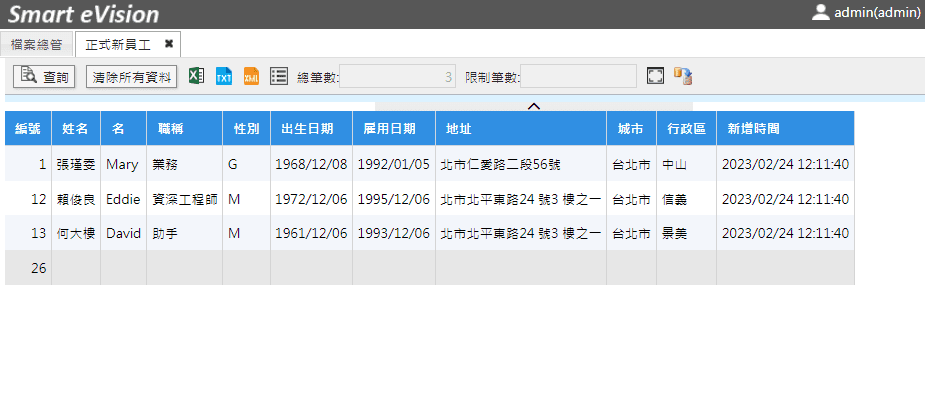Click the 查詢 search button
Viewport: 925px width, 394px height.
(44, 77)
